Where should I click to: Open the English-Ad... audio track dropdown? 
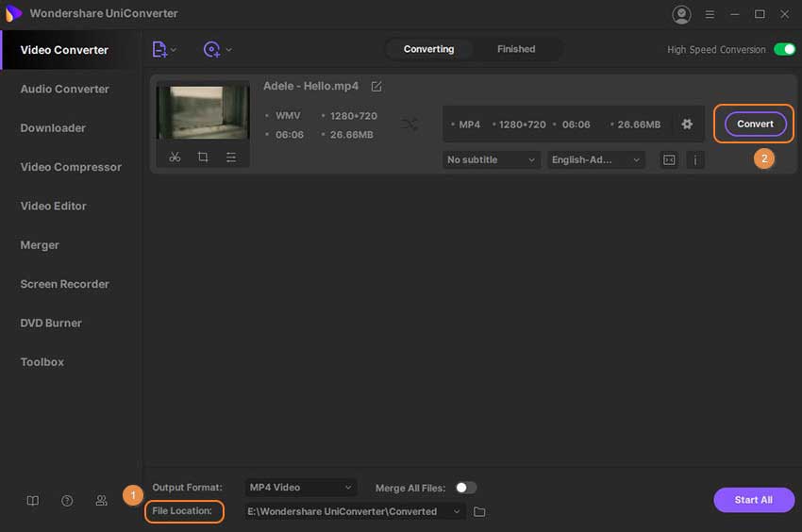pos(596,159)
